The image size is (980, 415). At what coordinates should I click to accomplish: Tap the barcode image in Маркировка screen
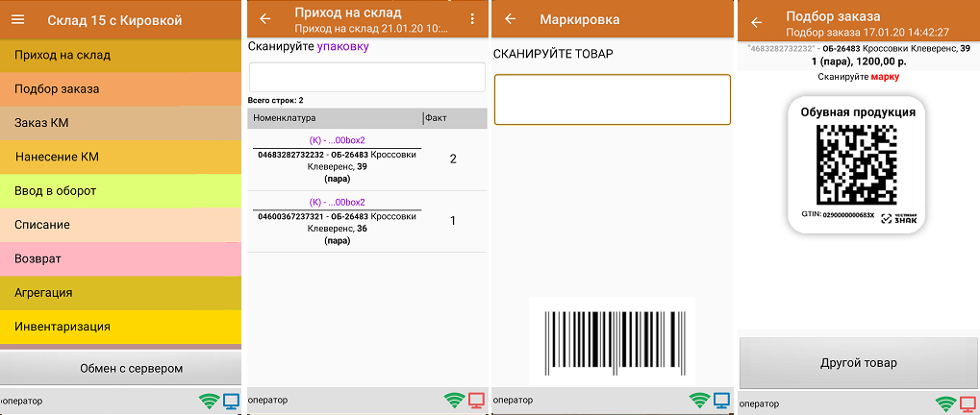(x=612, y=341)
